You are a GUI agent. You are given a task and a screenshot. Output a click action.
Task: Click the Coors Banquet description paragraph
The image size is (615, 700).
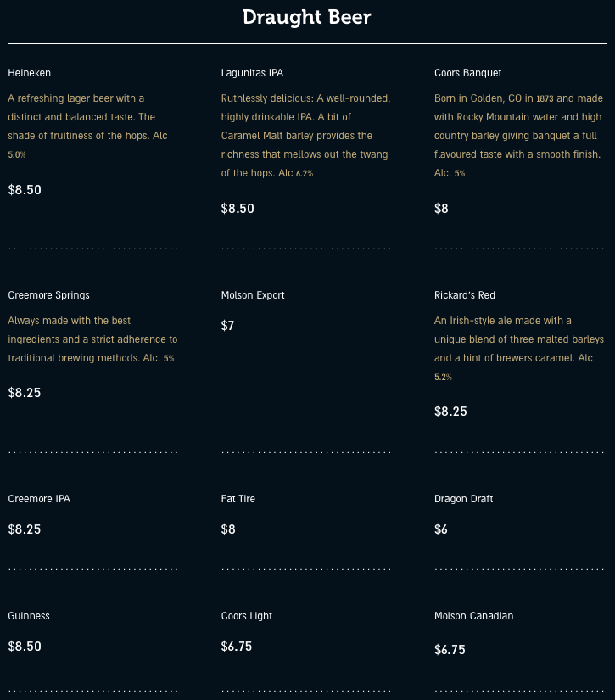click(517, 136)
